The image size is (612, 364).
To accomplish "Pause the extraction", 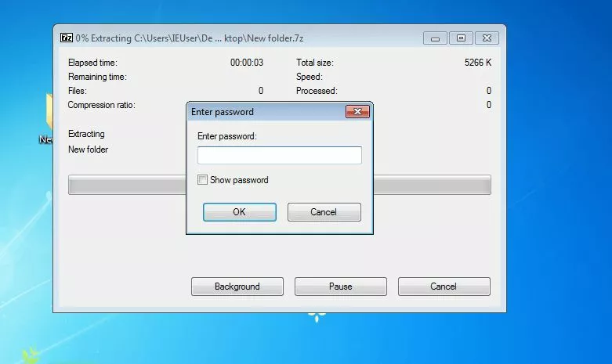I will [x=341, y=287].
